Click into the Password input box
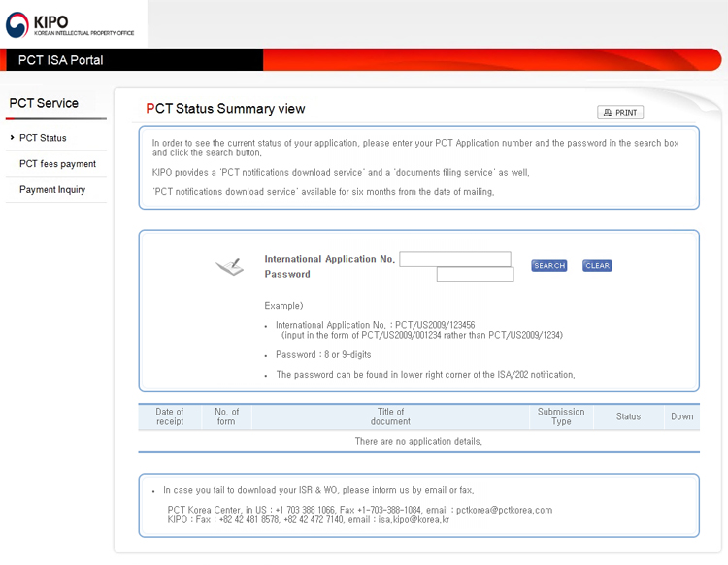Image resolution: width=728 pixels, height=565 pixels. (x=475, y=275)
